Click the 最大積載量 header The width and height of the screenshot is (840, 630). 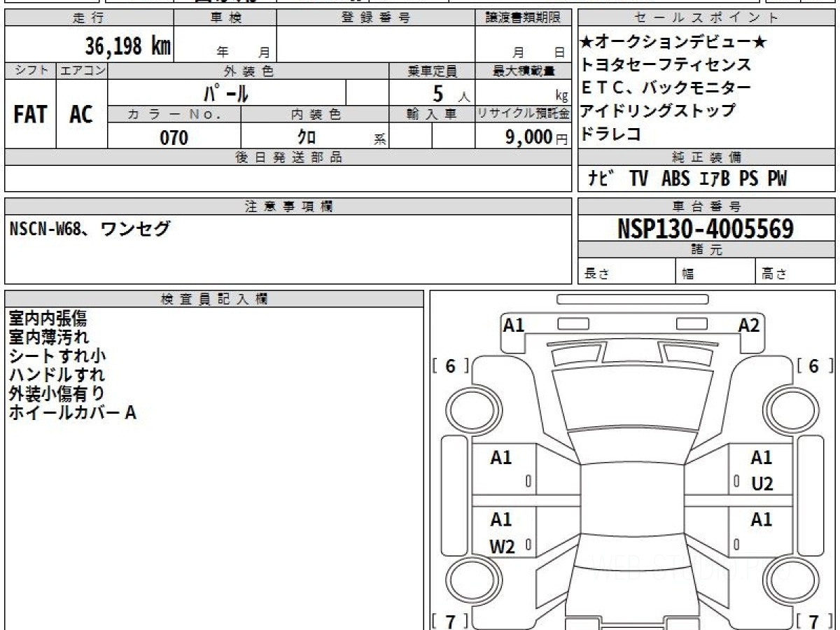coord(523,71)
